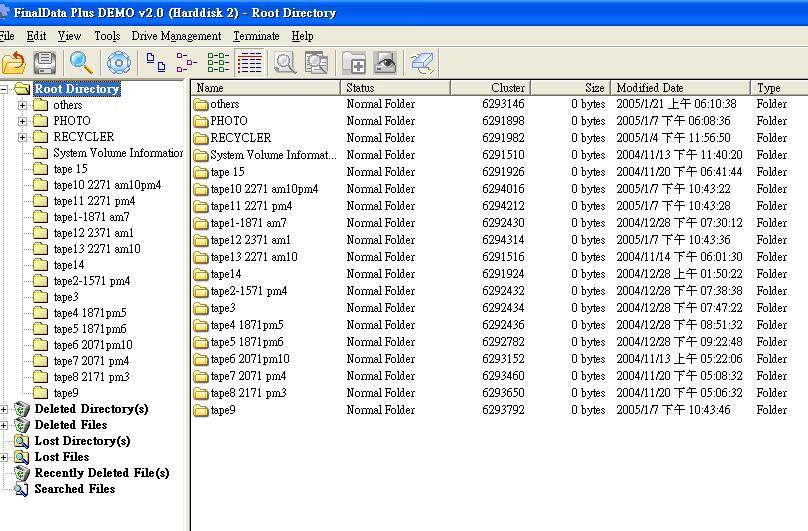Select 'Lost Directory(s)' label in tree
The width and height of the screenshot is (808, 531).
pos(82,441)
